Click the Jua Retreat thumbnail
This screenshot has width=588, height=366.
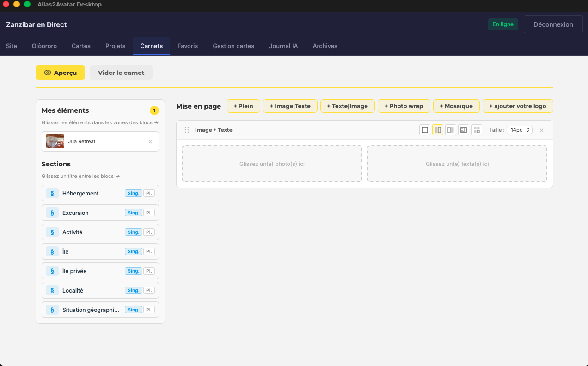coord(55,141)
